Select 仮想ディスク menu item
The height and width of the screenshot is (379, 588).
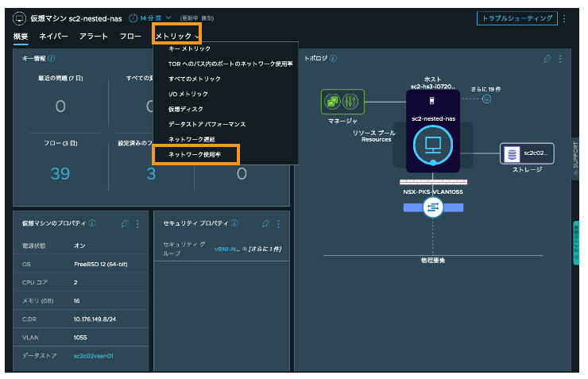[x=186, y=109]
